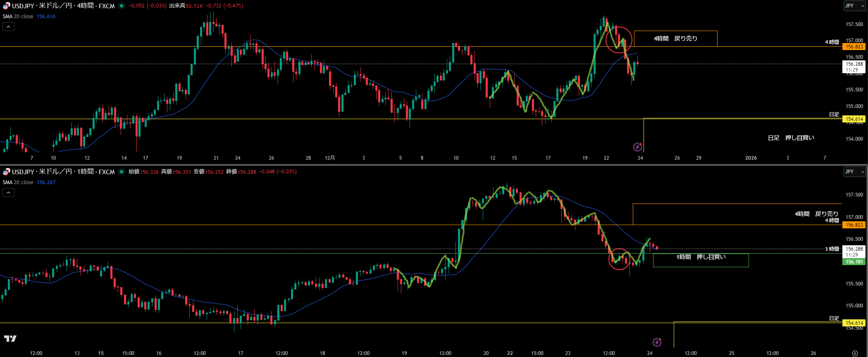The width and height of the screenshot is (868, 357).
Task: Click the USDJPY flag icon on 4-hour chart
Action: 7,6
